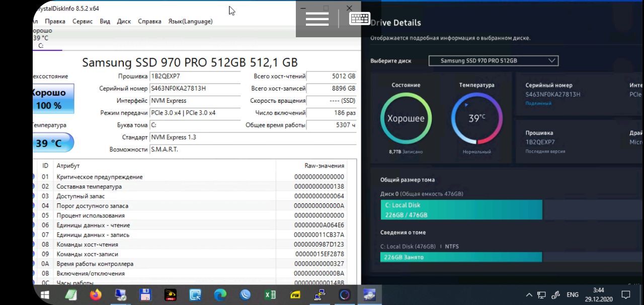This screenshot has height=305, width=644.
Task: Click the power-on hours 5307 ч value
Action: coord(332,125)
